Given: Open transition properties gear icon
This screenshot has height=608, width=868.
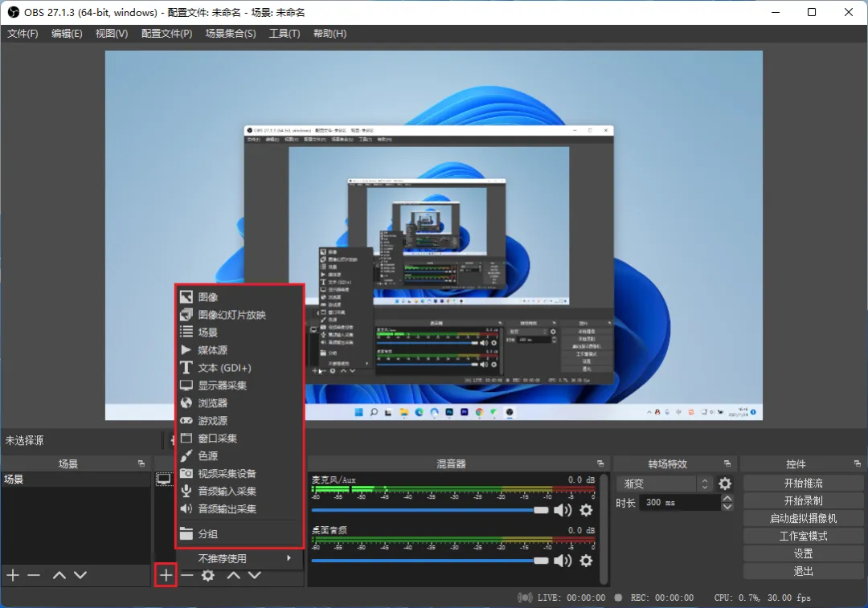Looking at the screenshot, I should point(725,484).
